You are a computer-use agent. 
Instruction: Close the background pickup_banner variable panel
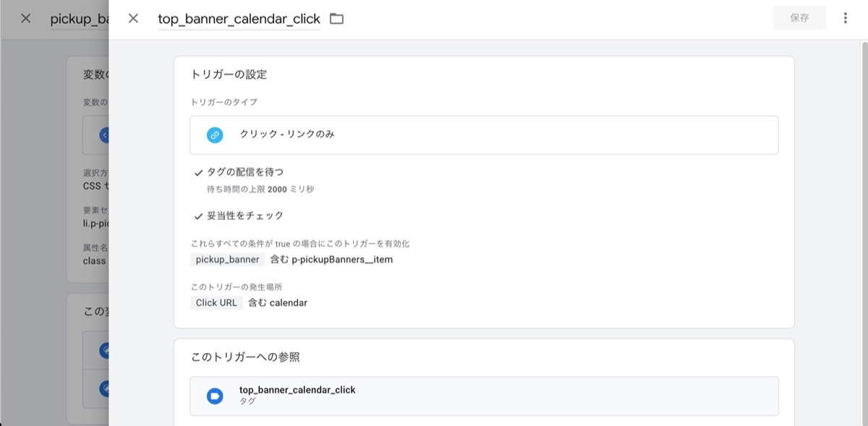click(26, 19)
